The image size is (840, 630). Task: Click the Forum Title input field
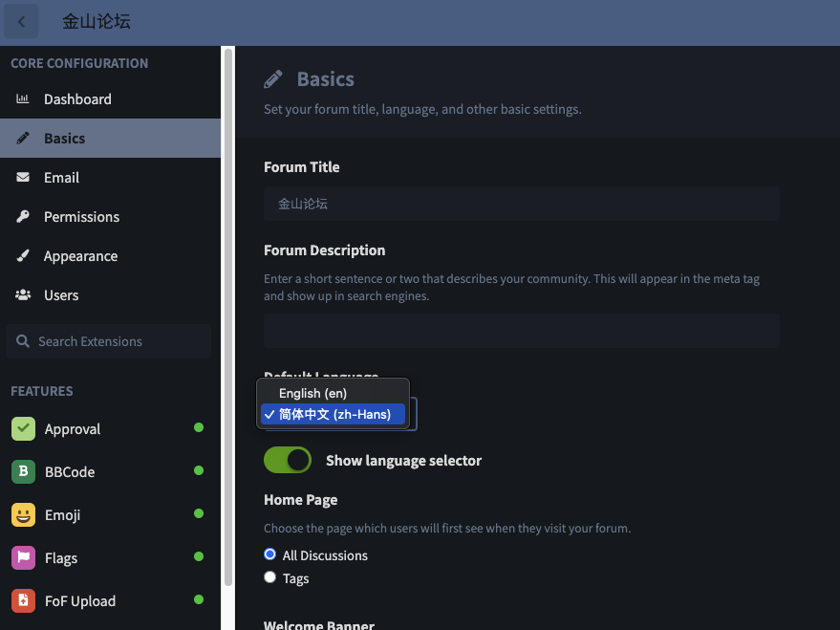click(x=521, y=204)
